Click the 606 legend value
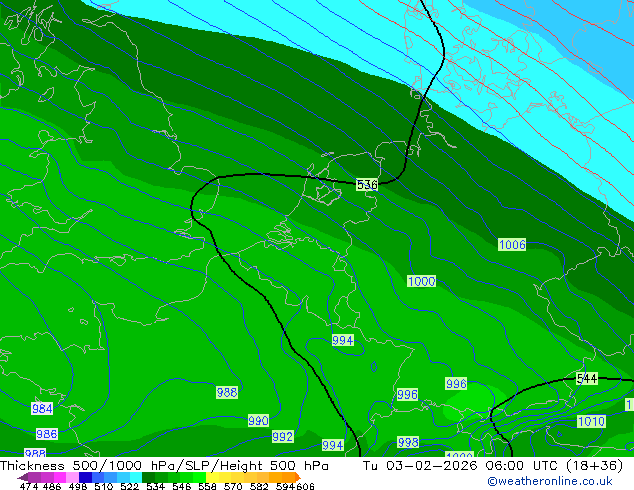 pos(305,486)
